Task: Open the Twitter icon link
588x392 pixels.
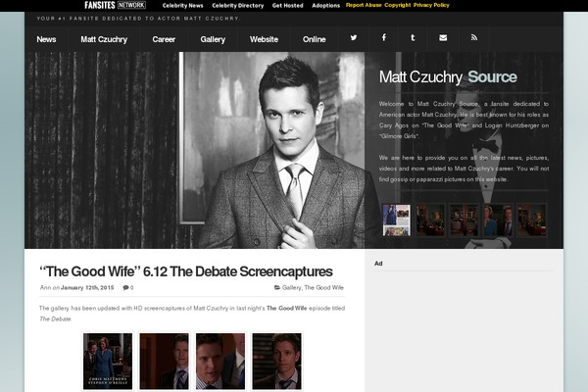Action: tap(354, 37)
